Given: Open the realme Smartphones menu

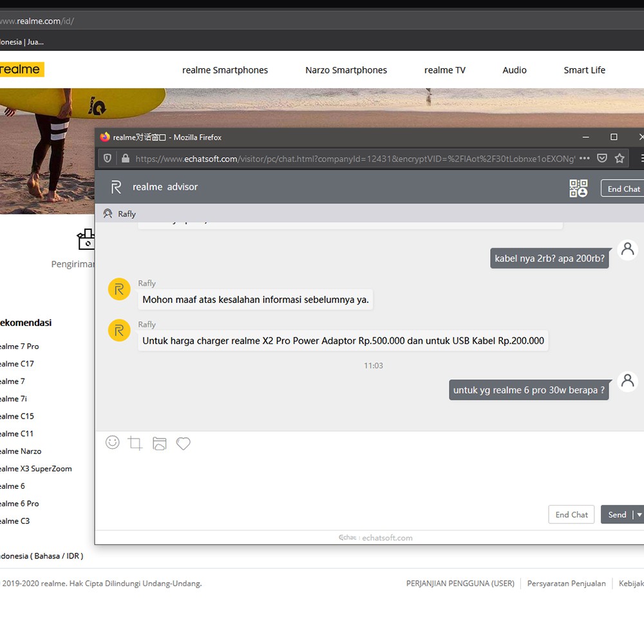Looking at the screenshot, I should [225, 70].
